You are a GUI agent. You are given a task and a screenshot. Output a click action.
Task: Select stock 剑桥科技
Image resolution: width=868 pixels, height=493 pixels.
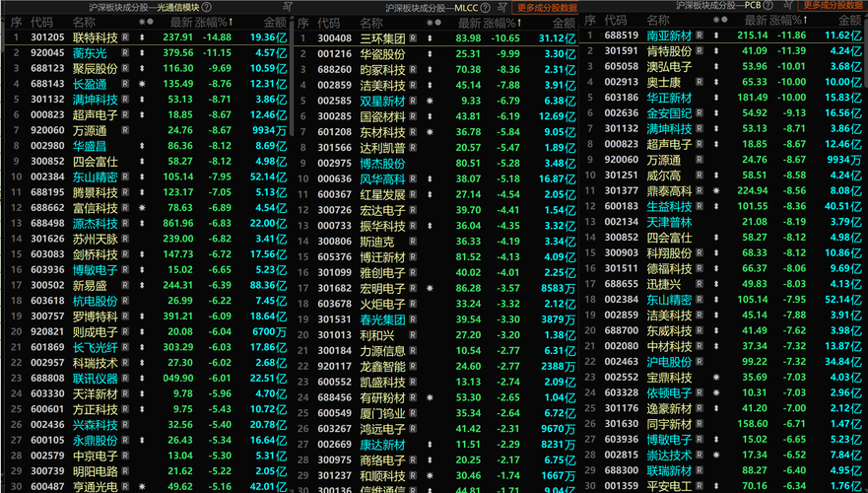click(96, 254)
